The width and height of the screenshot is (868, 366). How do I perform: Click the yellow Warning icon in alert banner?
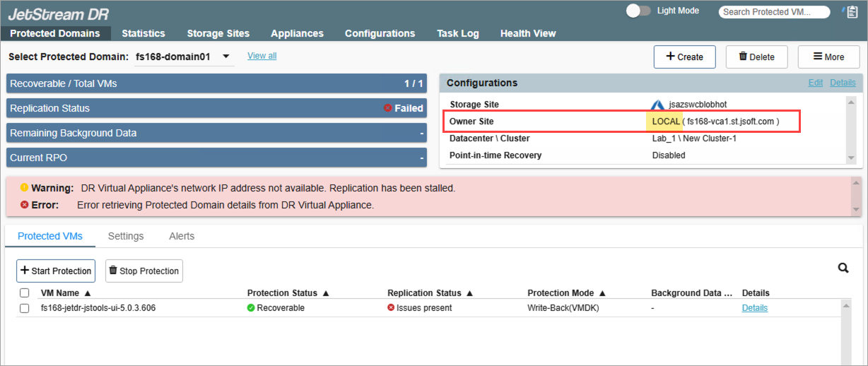point(25,188)
